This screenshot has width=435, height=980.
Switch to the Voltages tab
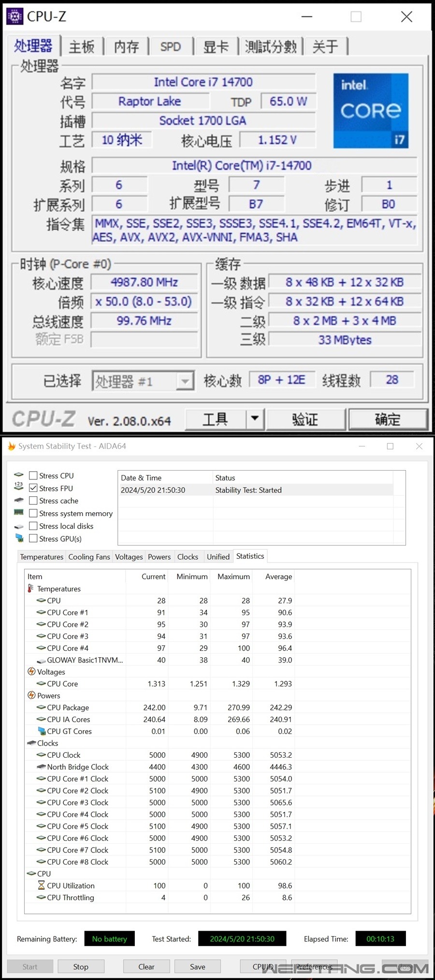point(129,557)
